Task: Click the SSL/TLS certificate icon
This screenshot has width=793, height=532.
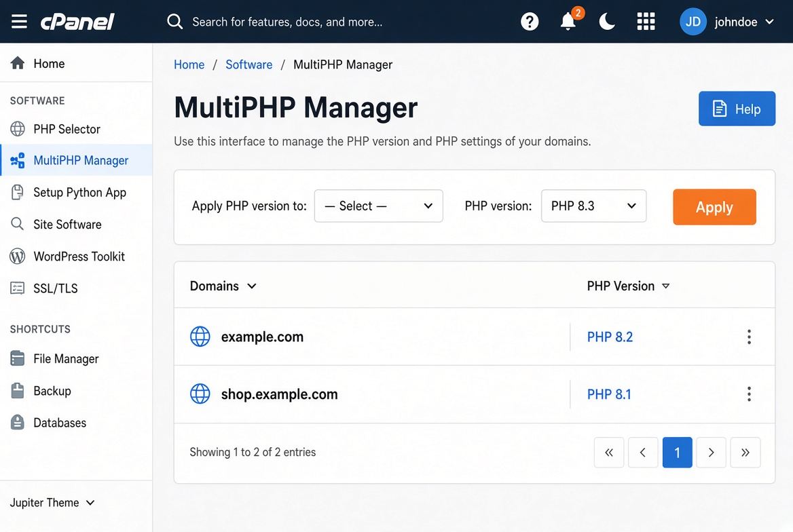Action: point(17,288)
